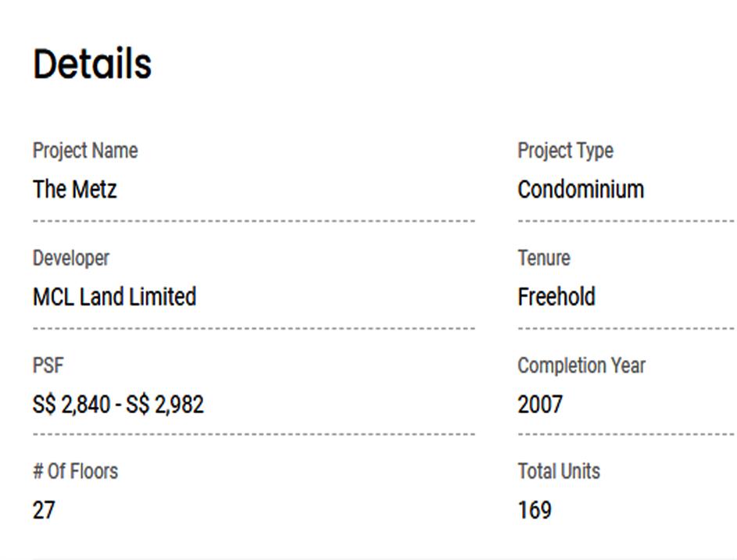Select the Condominium project type value
Screen dimensions: 737x560
[x=581, y=190]
